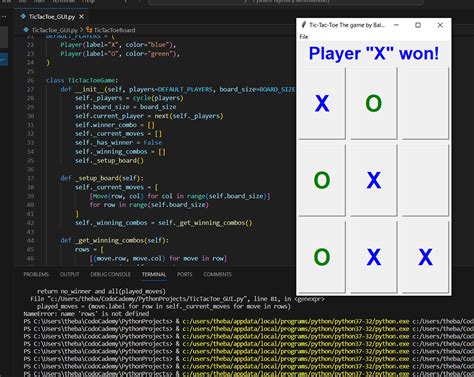
Task: Open the File menu in Tic-Tac-Toe window
Action: [304, 37]
